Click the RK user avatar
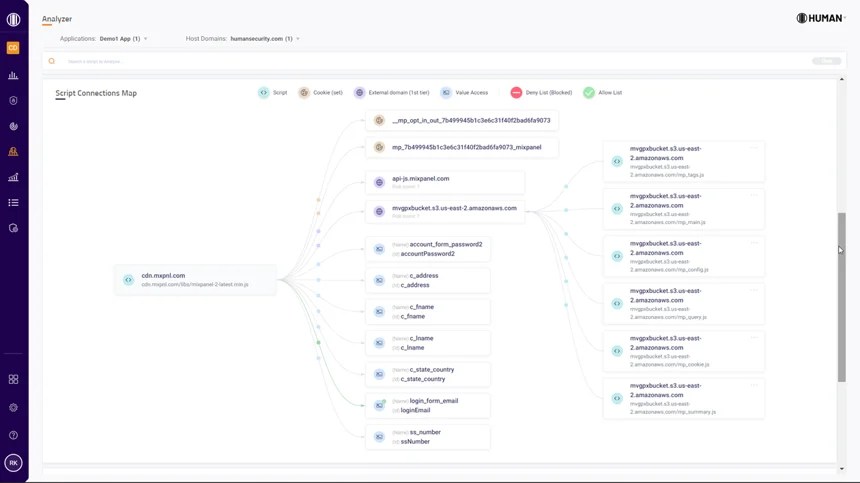The width and height of the screenshot is (860, 483). point(13,462)
